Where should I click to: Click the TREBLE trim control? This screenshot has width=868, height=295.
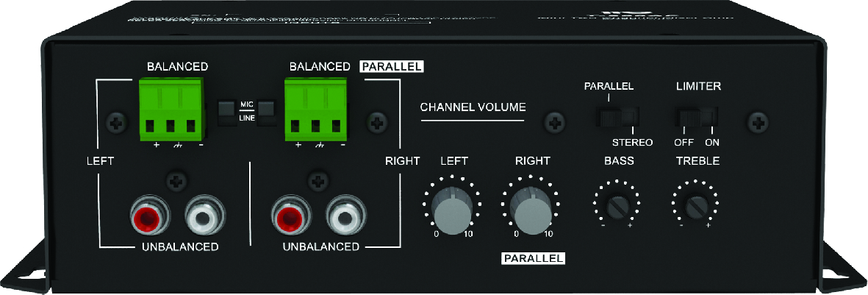[695, 207]
